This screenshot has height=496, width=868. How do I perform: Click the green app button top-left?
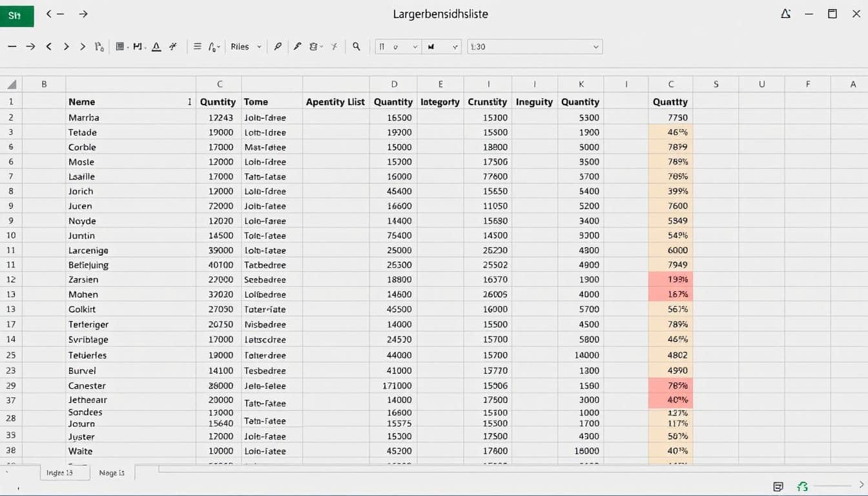click(x=17, y=15)
